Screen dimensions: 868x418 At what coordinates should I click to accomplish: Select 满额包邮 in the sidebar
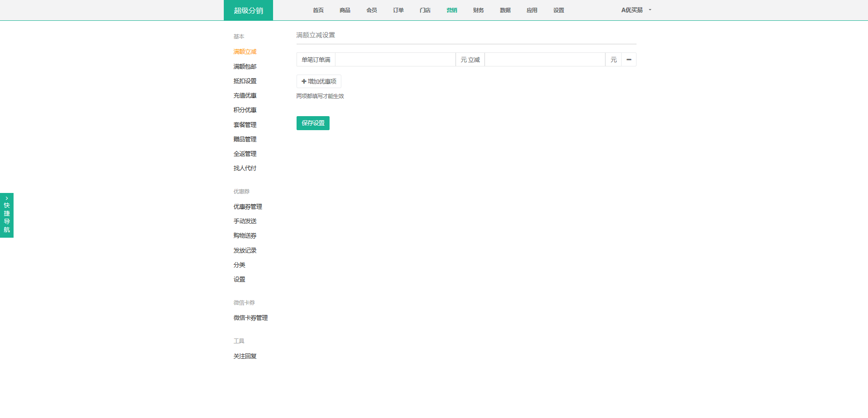coord(245,66)
